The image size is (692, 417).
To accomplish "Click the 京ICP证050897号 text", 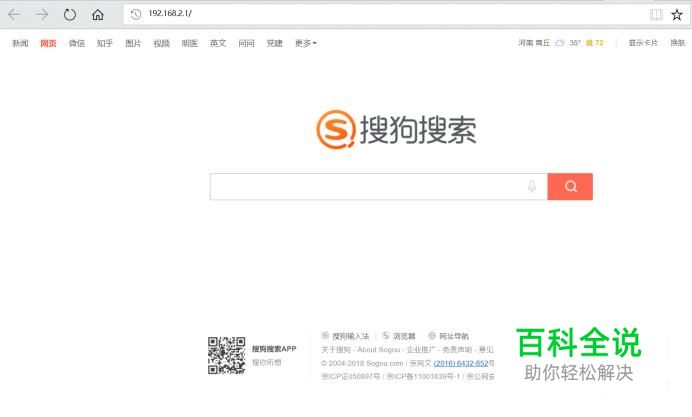I will click(350, 376).
